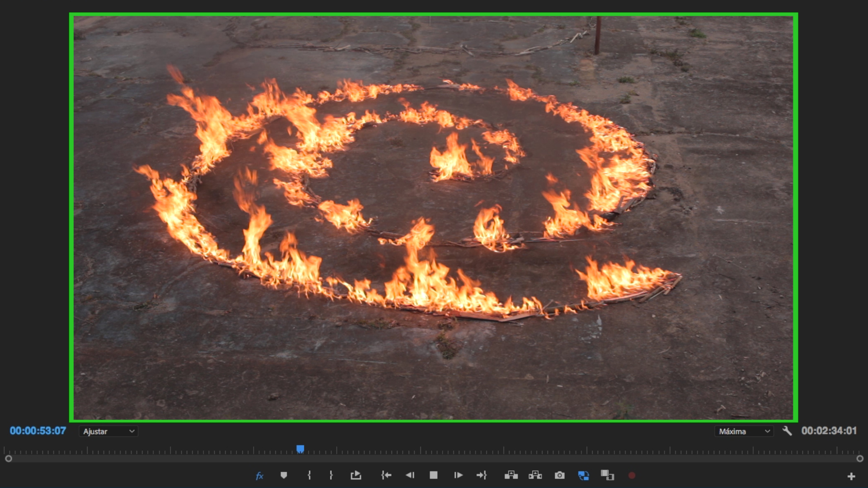Image resolution: width=868 pixels, height=488 pixels.
Task: Toggle the blue proxy/comparison toggle
Action: (584, 475)
